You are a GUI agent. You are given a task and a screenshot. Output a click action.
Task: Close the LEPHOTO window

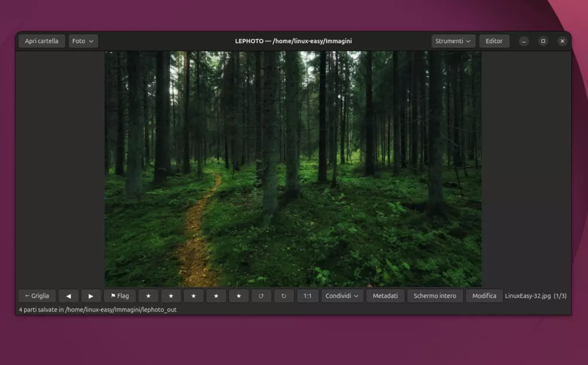[x=562, y=41]
